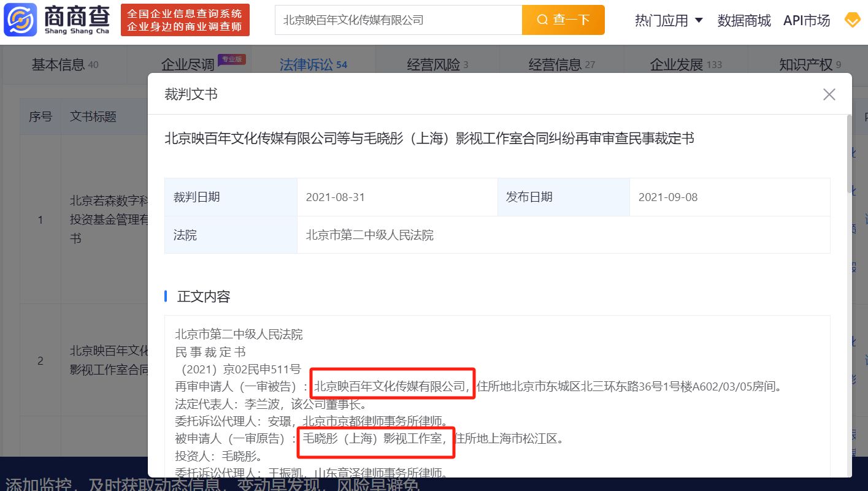Click the 裁判文书 dialog title
Image resolution: width=868 pixels, height=491 pixels.
[191, 94]
